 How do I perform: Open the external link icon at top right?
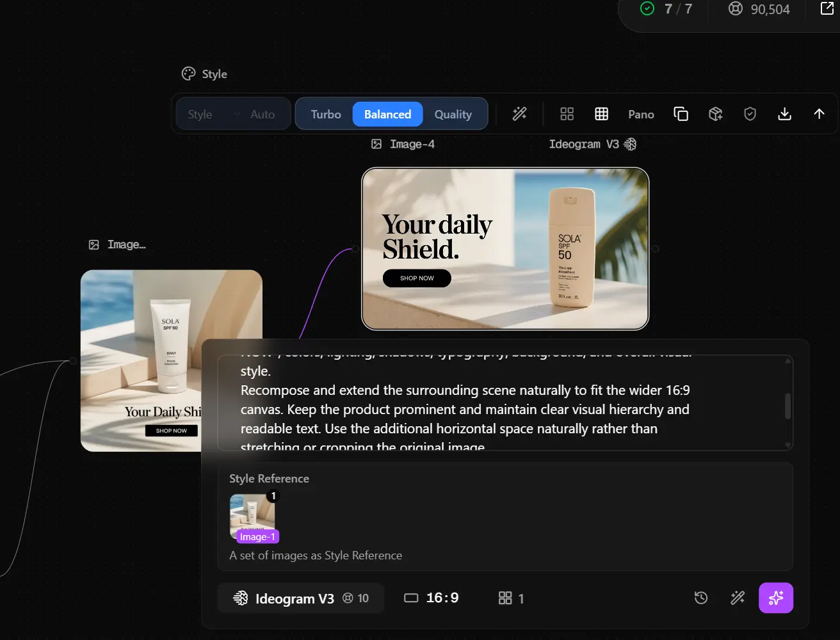pos(827,8)
